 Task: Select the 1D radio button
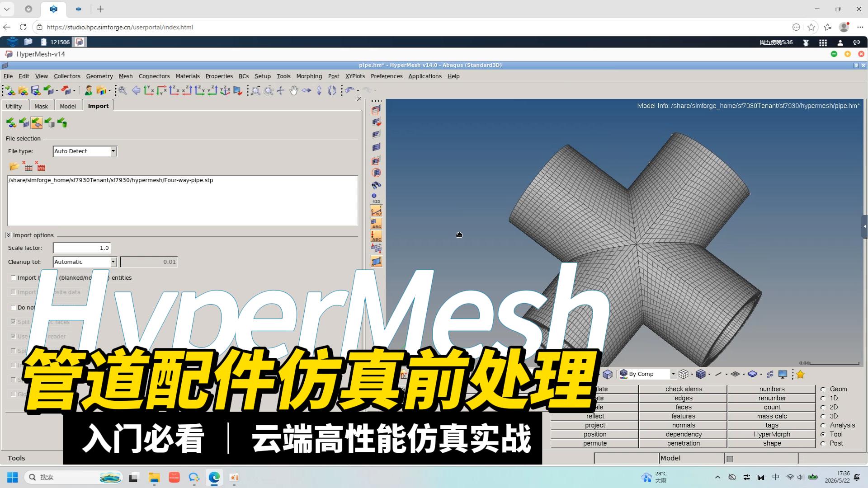pos(823,398)
